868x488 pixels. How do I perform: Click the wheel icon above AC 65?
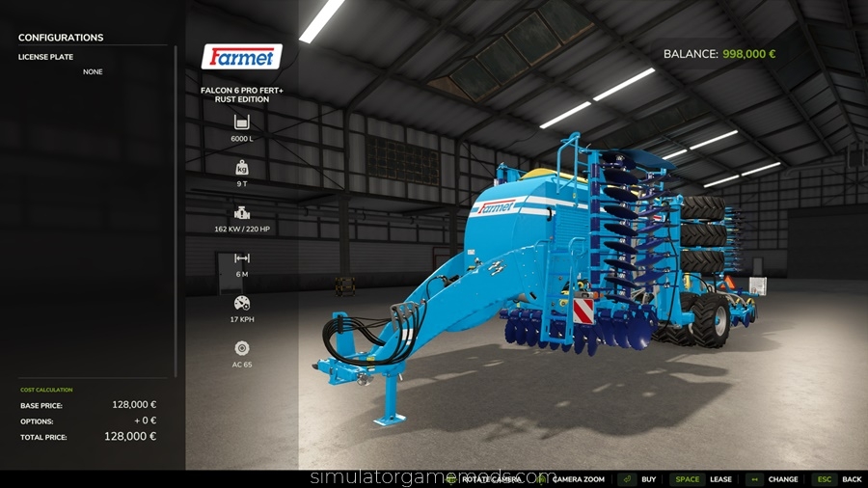point(242,348)
